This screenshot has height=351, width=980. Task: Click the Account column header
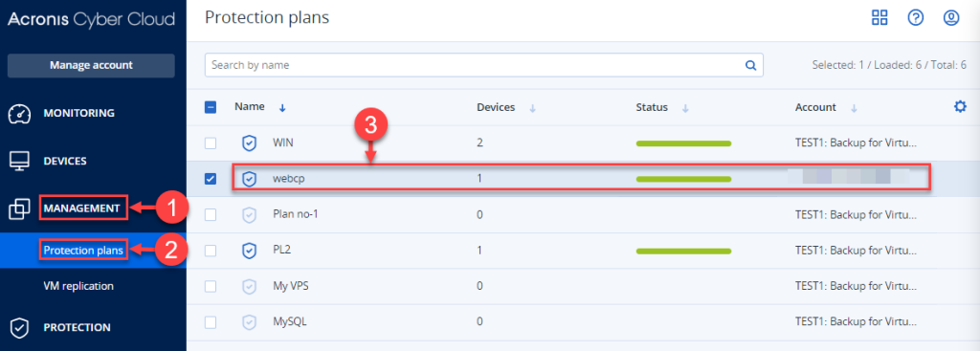click(815, 107)
